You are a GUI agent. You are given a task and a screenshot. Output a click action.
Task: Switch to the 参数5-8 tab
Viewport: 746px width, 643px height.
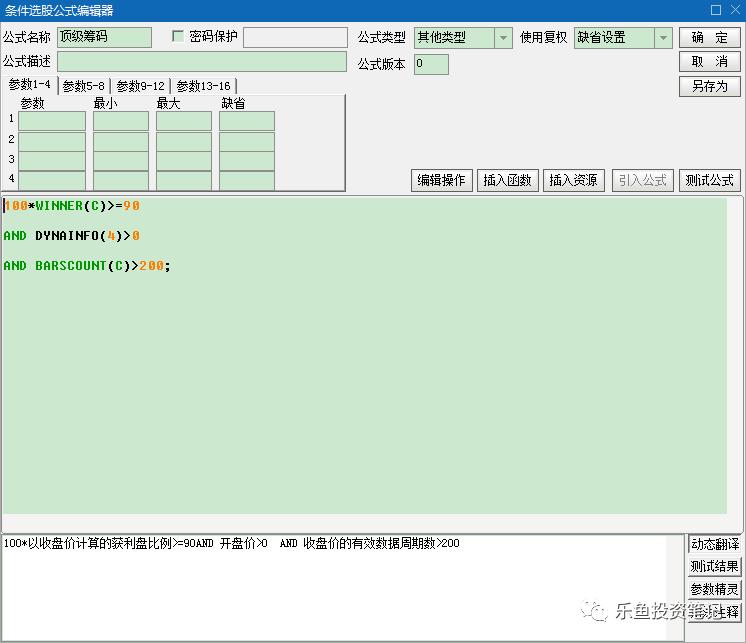tap(84, 86)
